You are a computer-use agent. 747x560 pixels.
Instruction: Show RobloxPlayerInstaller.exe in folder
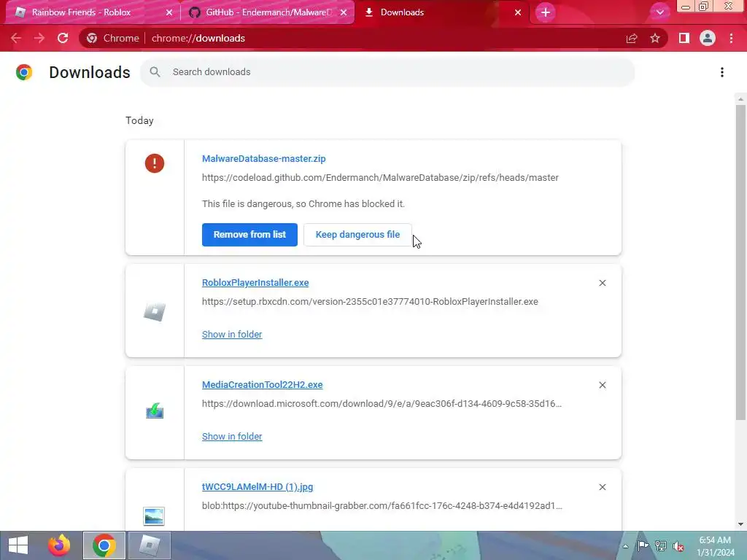[x=232, y=334]
